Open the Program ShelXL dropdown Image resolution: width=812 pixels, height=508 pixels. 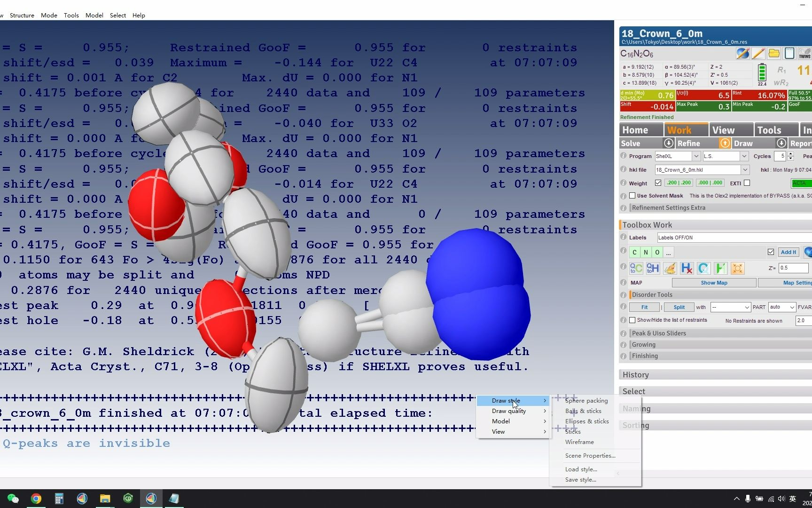696,156
